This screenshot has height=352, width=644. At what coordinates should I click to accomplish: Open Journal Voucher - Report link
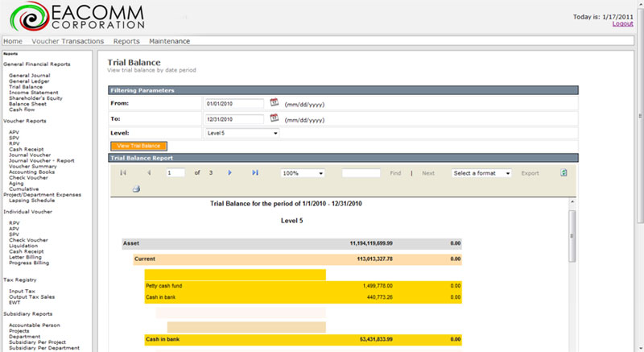[x=42, y=160]
